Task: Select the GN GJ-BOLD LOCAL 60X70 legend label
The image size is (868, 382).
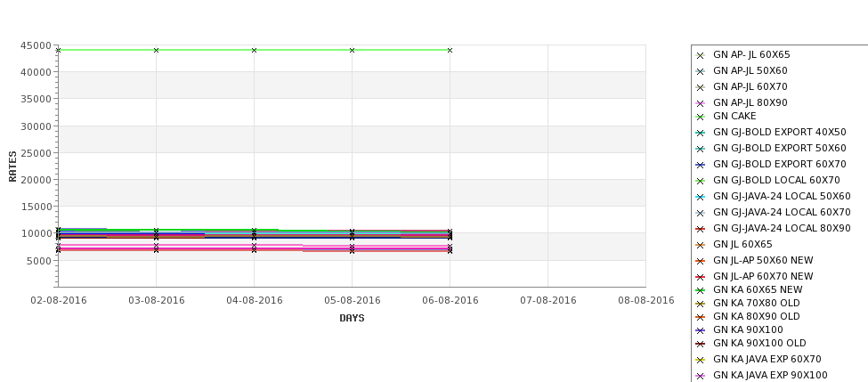Action: 776,180
